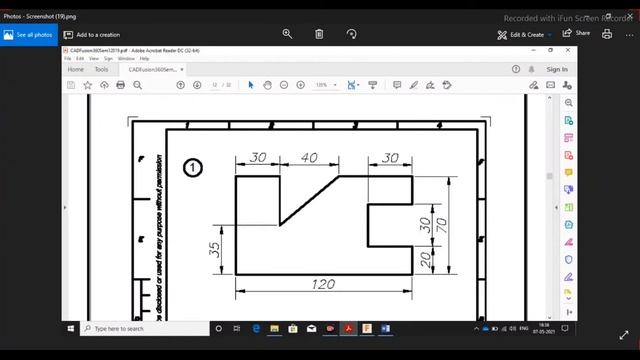The width and height of the screenshot is (640, 360).
Task: Open the Acrobat Window menu
Action: pos(126,59)
